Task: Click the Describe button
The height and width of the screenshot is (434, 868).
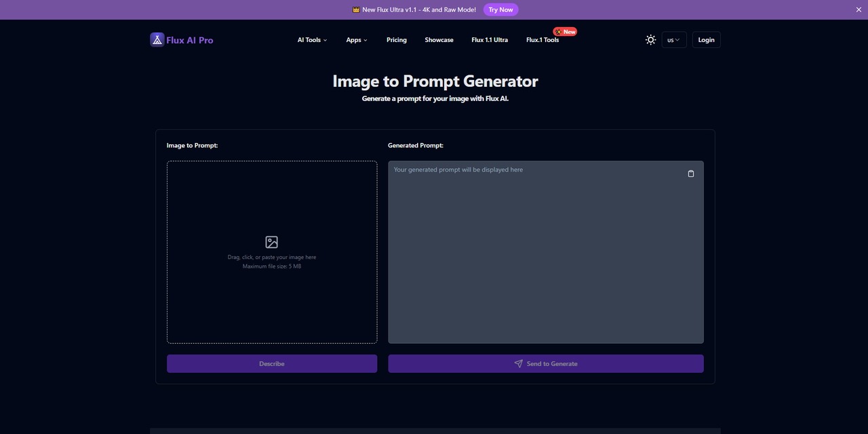Action: click(x=272, y=363)
